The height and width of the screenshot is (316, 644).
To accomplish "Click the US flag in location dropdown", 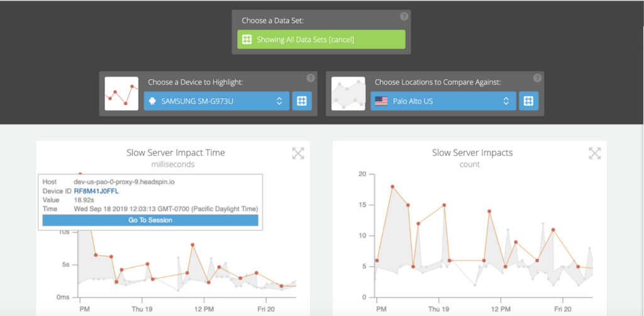I will tap(381, 101).
